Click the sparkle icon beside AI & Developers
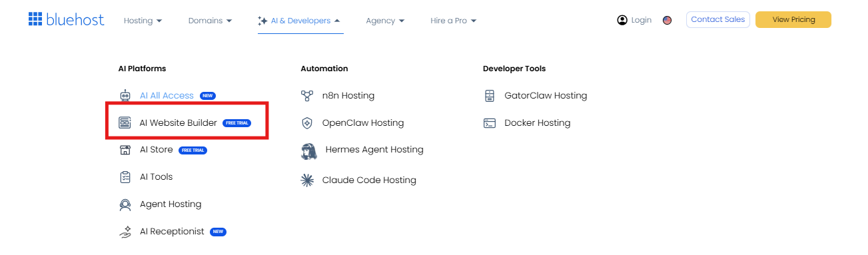The height and width of the screenshot is (255, 868). [262, 21]
